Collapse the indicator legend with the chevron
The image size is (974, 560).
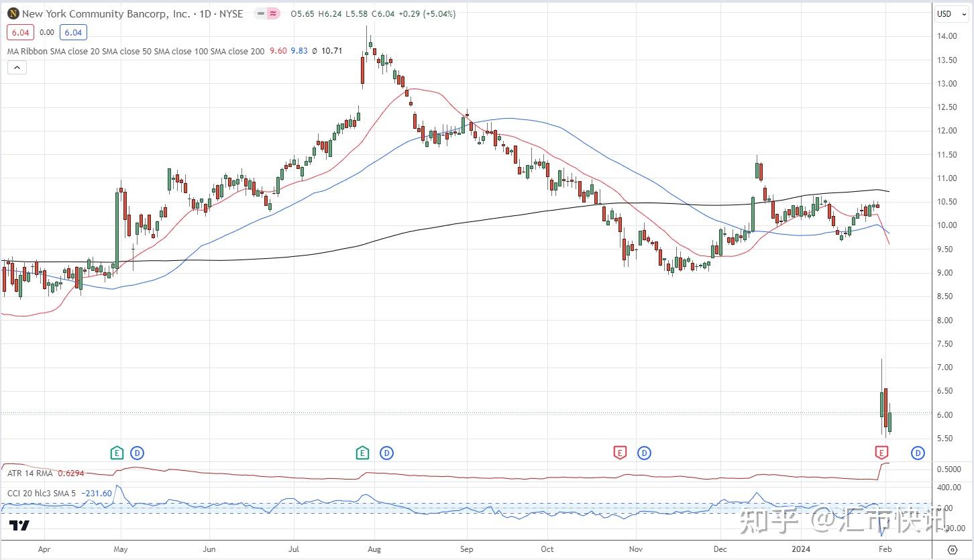pyautogui.click(x=17, y=67)
